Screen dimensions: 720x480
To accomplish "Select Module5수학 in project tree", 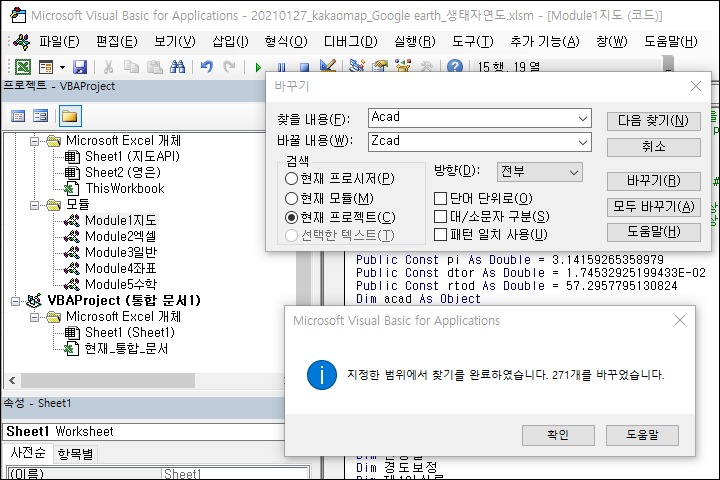I will tap(121, 285).
